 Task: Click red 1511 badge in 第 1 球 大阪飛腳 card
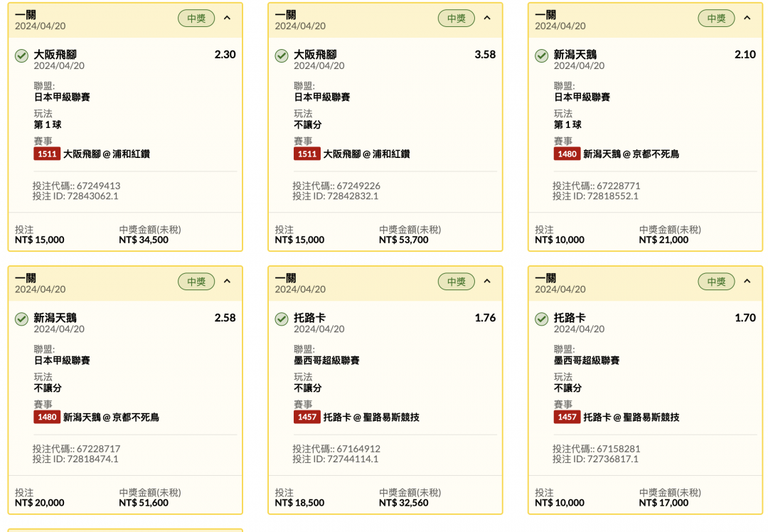pos(47,154)
